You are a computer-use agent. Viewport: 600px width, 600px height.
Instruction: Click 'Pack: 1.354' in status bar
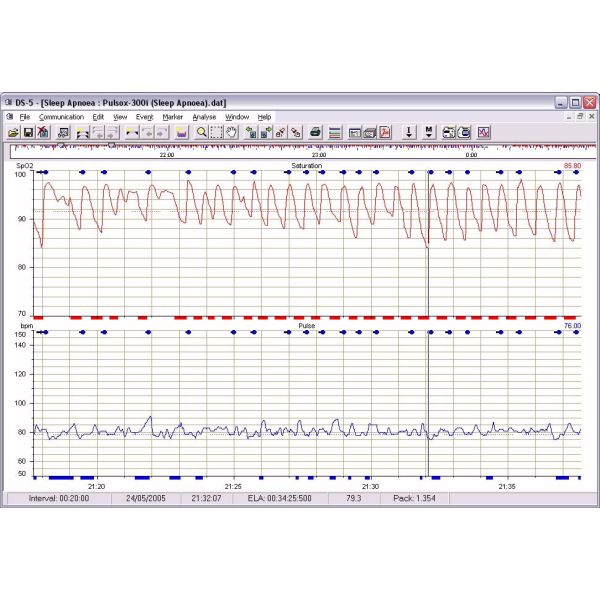coord(414,498)
